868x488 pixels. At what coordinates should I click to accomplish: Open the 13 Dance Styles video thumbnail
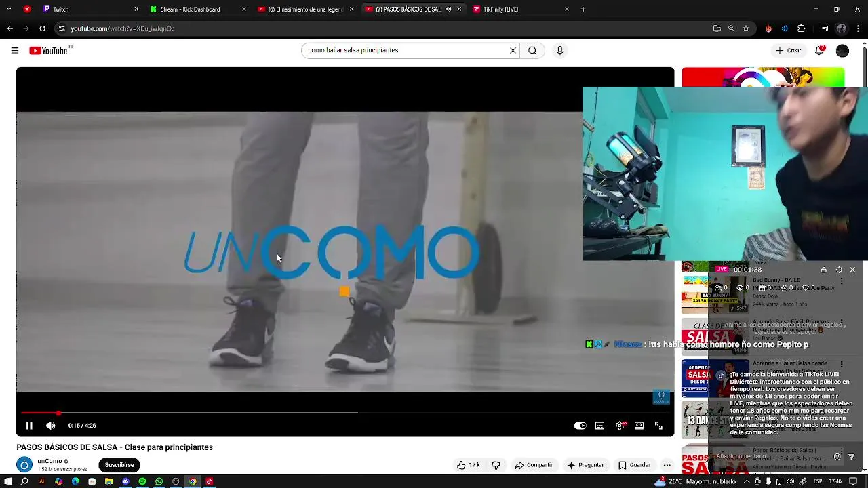pyautogui.click(x=715, y=421)
